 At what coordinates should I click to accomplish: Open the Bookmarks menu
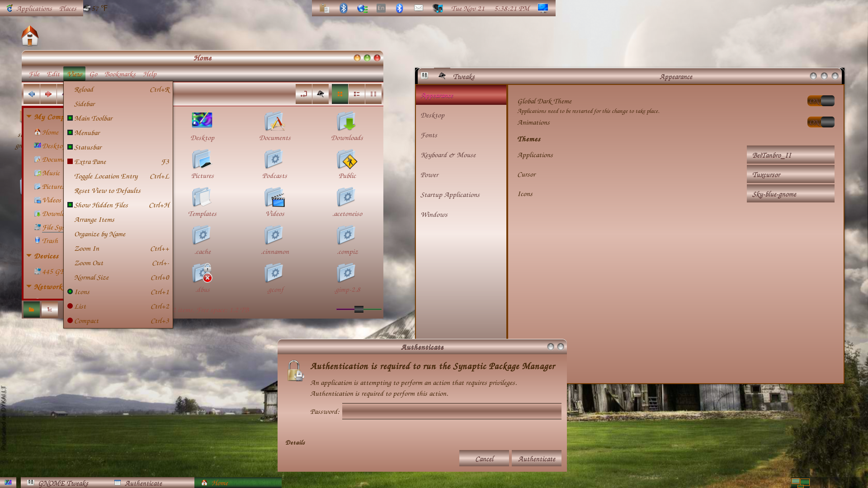point(120,74)
